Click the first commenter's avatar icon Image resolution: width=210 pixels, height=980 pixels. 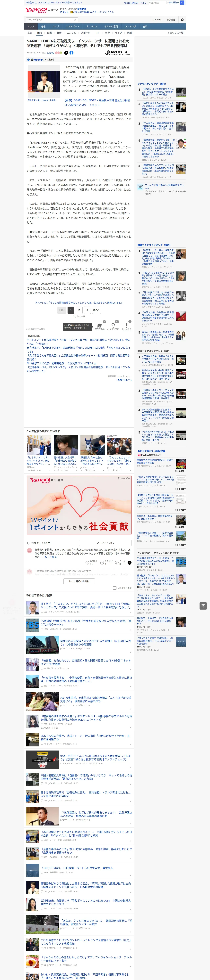29,550
